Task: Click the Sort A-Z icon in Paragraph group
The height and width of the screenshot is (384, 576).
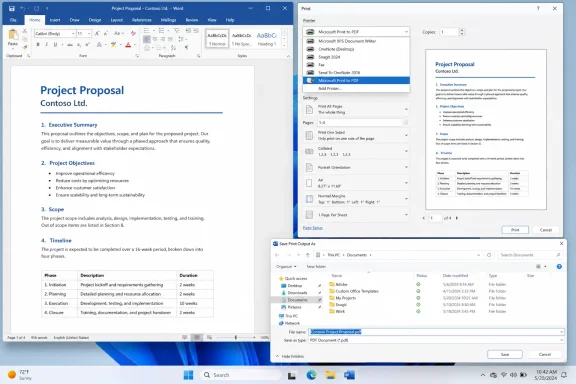Action: (x=173, y=48)
